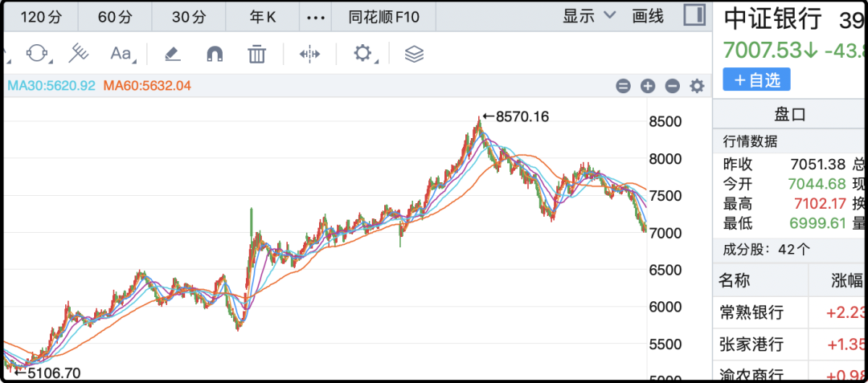The width and height of the screenshot is (868, 383).
Task: Click the MA60:5632.04 indicator label
Action: coord(147,86)
